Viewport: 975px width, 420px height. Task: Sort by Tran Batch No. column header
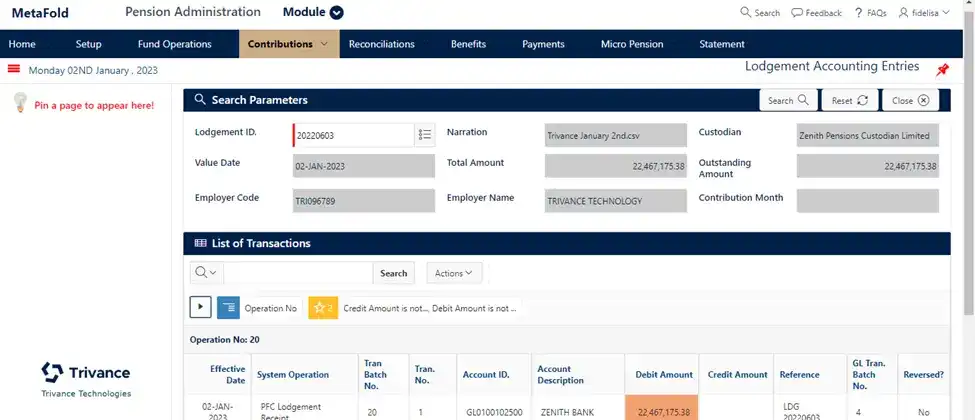click(x=376, y=375)
